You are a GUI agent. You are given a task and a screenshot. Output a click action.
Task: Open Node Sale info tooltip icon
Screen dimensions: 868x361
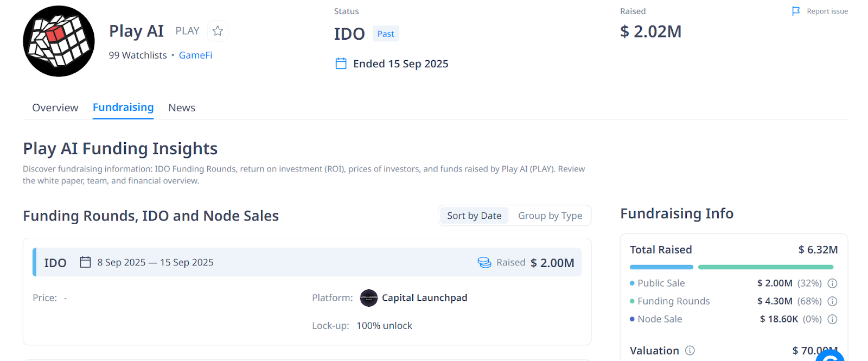(832, 319)
